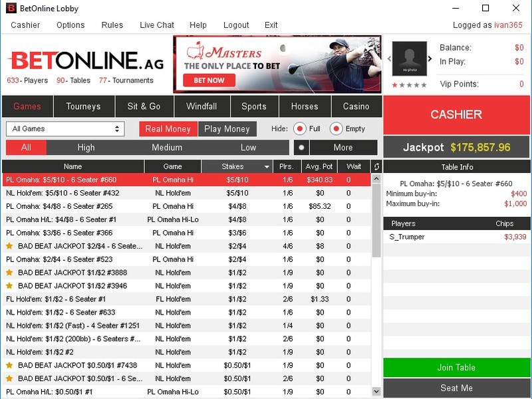The height and width of the screenshot is (399, 532).
Task: Sort by Avg. Pot column header
Action: click(319, 167)
